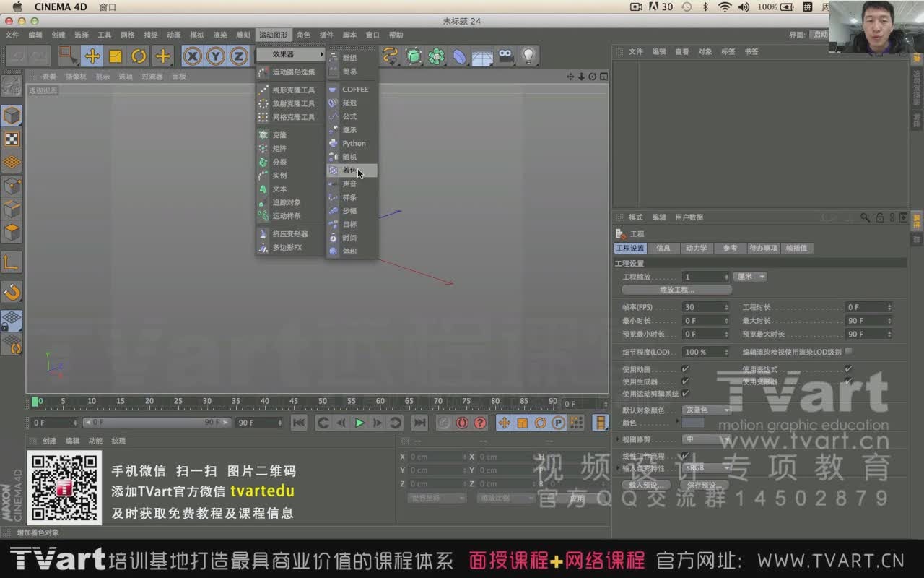This screenshot has height=578, width=924.
Task: Open the 界面 layout dropdown 启动
Action: point(819,35)
